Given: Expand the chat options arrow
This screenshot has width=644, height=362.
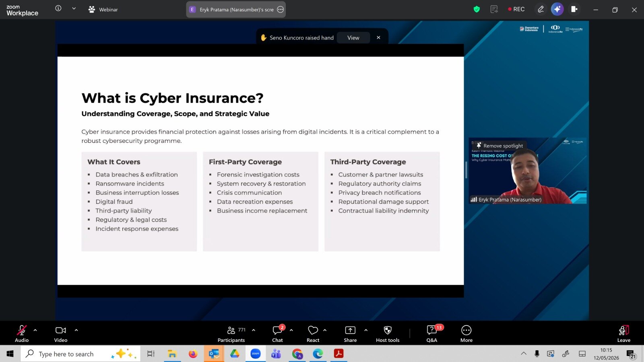Looking at the screenshot, I should point(291,330).
